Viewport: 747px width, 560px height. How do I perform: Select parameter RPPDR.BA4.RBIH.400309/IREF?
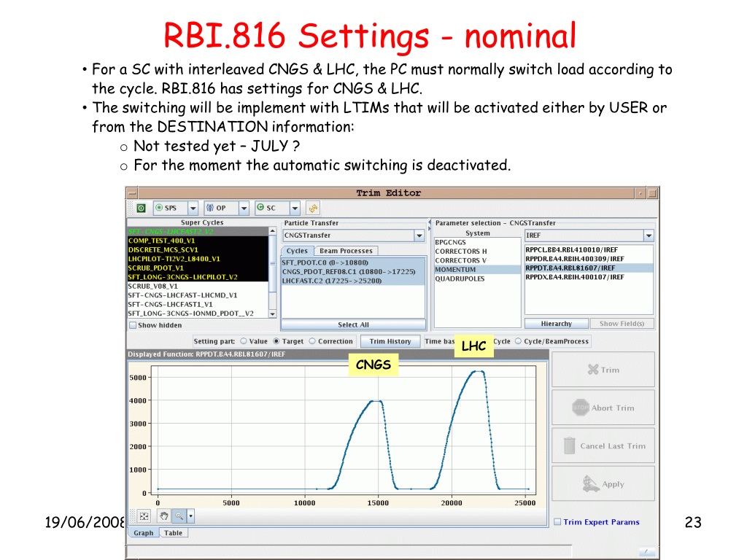tap(589, 259)
